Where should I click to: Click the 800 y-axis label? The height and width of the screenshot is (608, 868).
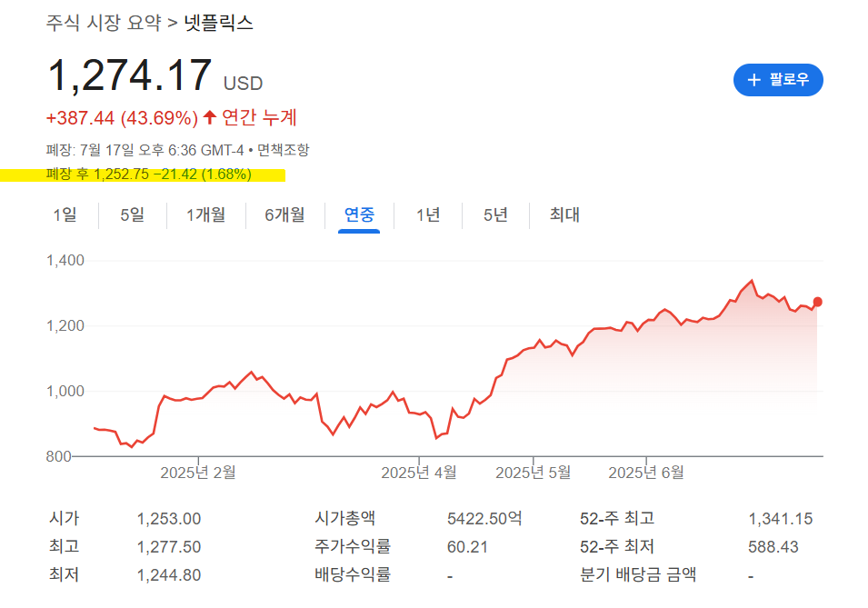59,456
